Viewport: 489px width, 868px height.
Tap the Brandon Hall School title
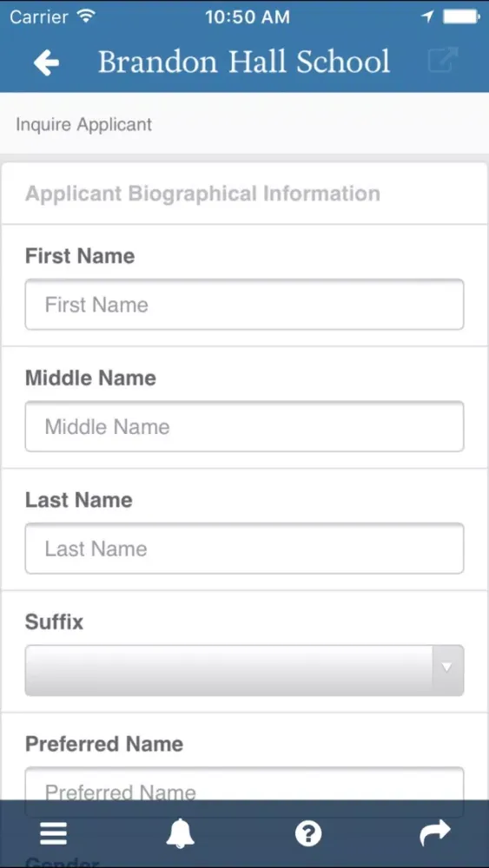pyautogui.click(x=244, y=62)
